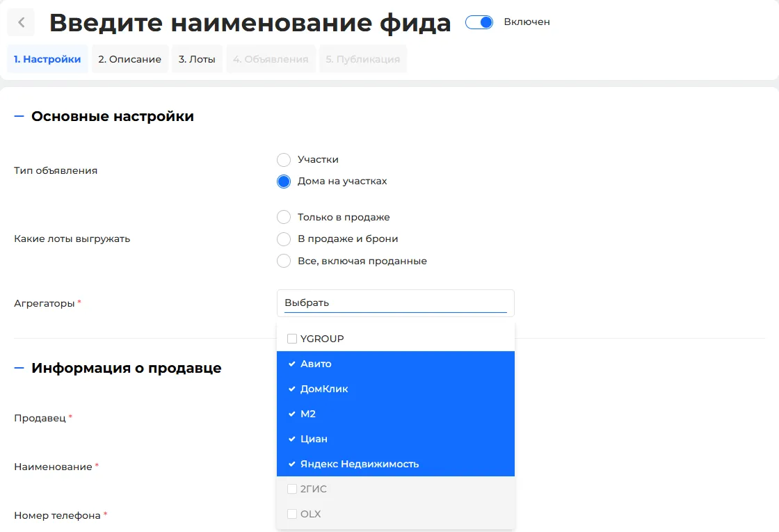Click the Тип объявления label
The width and height of the screenshot is (779, 532).
click(x=56, y=170)
